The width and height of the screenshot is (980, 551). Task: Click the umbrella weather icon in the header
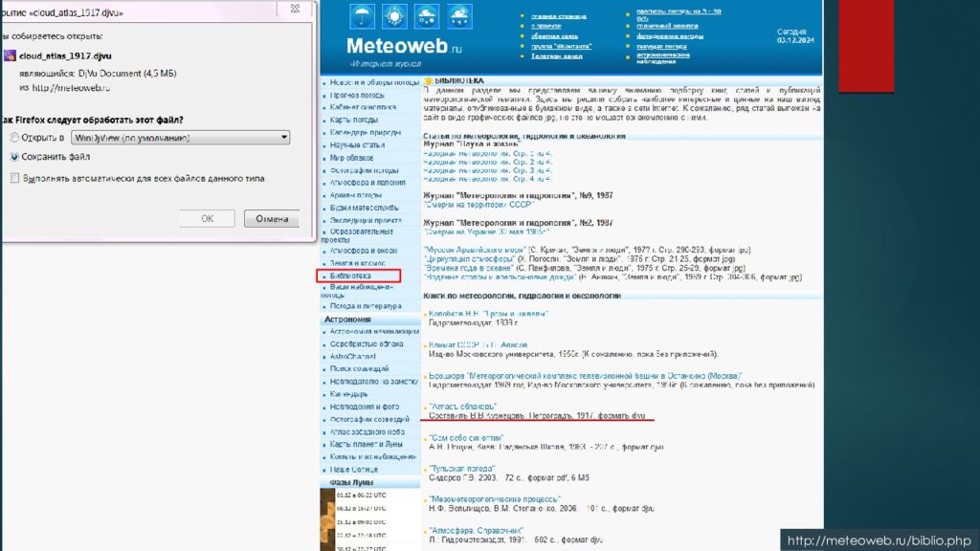pos(363,17)
